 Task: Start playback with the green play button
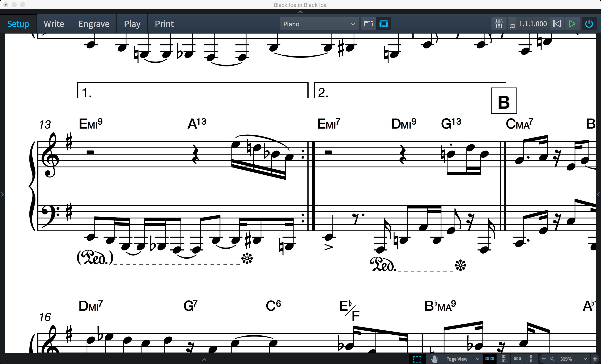572,24
